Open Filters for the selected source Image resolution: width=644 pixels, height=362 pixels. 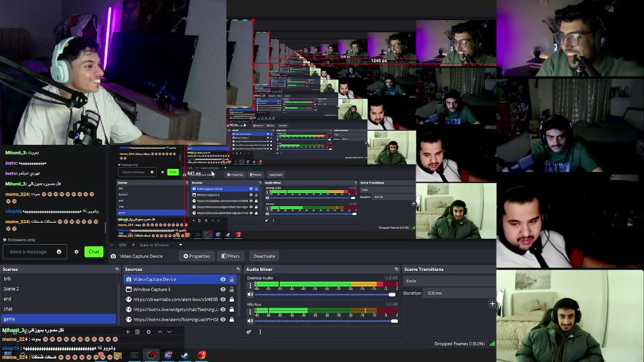(230, 256)
